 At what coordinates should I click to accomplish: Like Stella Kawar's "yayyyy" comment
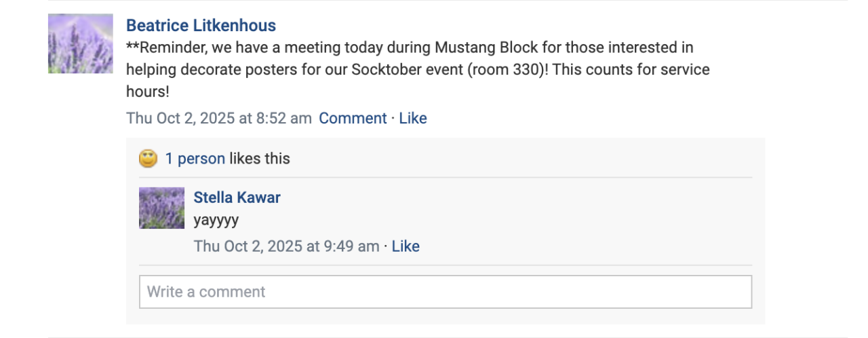pos(406,246)
